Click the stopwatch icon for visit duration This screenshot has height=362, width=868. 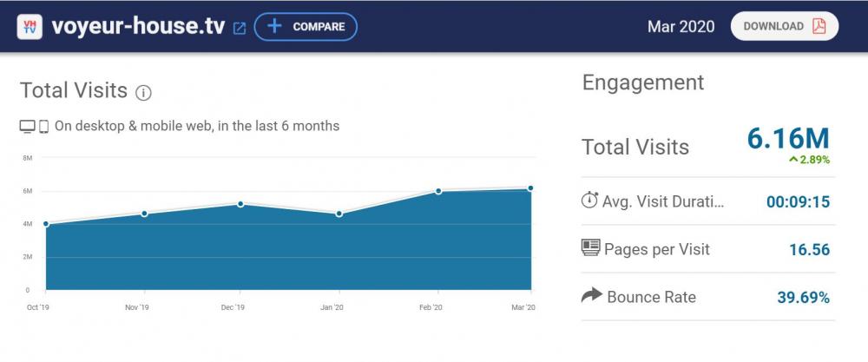(x=589, y=201)
